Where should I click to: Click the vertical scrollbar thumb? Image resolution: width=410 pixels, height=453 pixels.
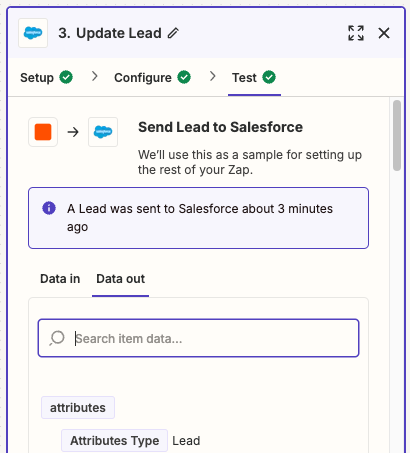click(x=397, y=135)
